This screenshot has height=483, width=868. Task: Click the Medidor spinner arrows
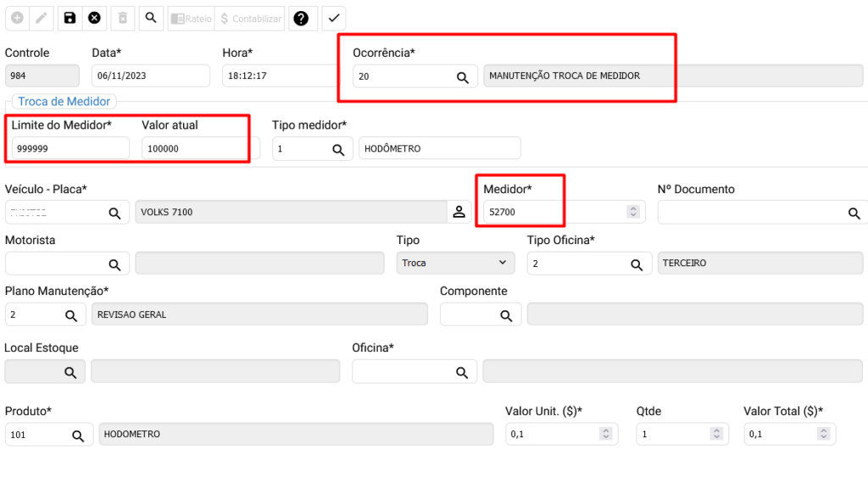(632, 212)
